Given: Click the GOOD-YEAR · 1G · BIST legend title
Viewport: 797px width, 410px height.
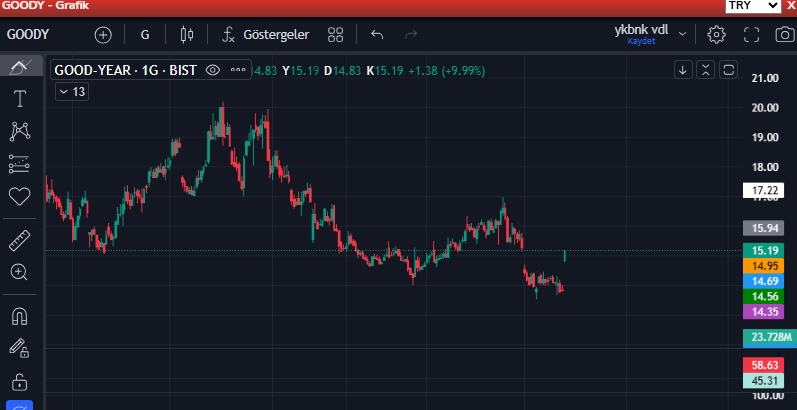Looking at the screenshot, I should pyautogui.click(x=125, y=70).
